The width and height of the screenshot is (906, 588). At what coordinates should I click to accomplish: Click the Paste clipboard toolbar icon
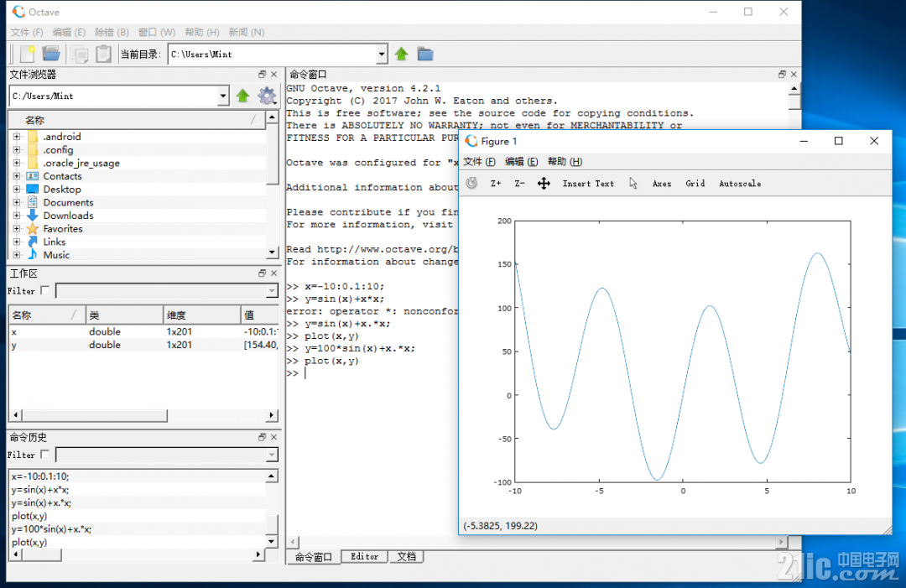tap(103, 54)
